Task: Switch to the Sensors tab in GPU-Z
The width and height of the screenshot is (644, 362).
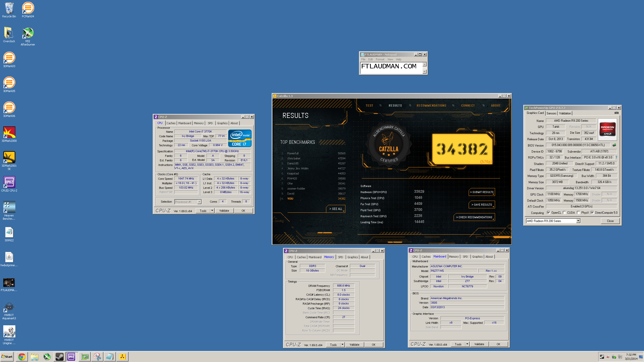Action: (x=551, y=113)
